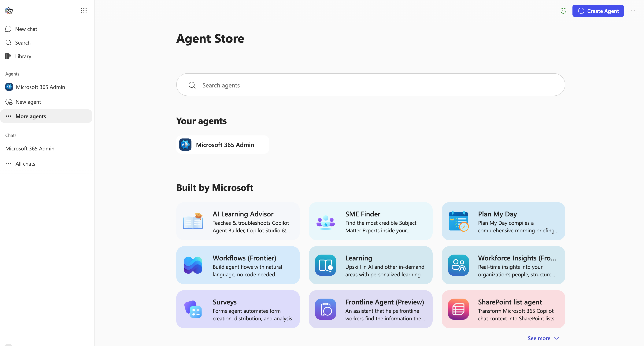This screenshot has height=346, width=644.
Task: Select Search in the sidebar
Action: 46,43
